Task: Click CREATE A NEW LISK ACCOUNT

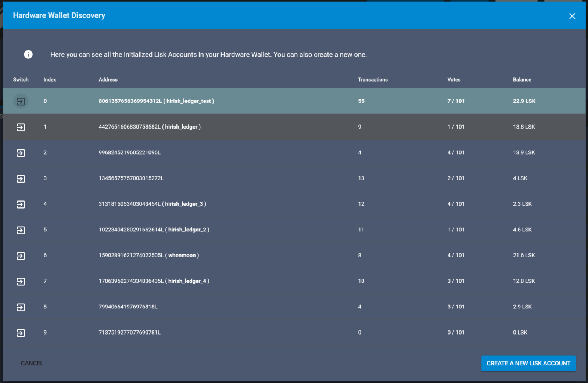Action: coord(528,363)
